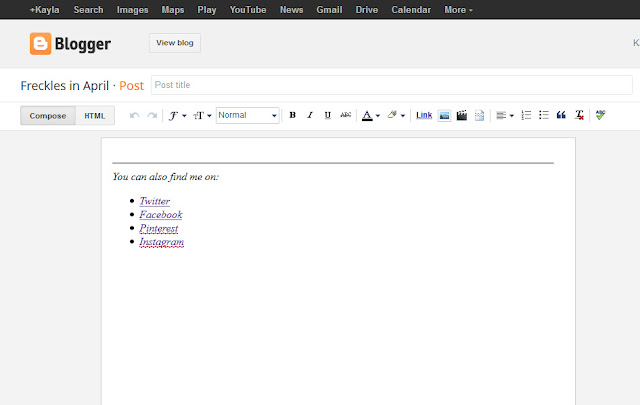Viewport: 640px width, 405px height.
Task: Remove formatting with the Tx icon
Action: [579, 115]
